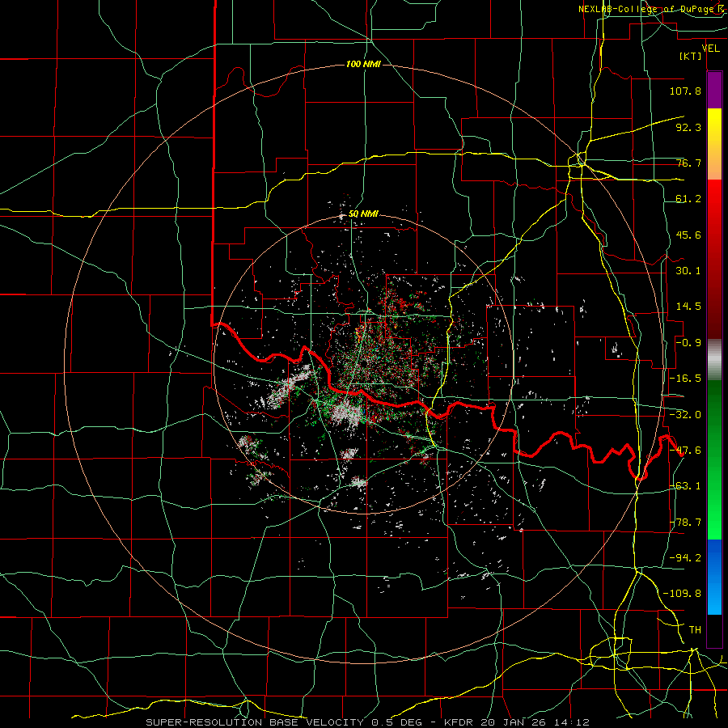Pick the blue band on the color scale
This screenshot has width=728, height=728.
714,577
